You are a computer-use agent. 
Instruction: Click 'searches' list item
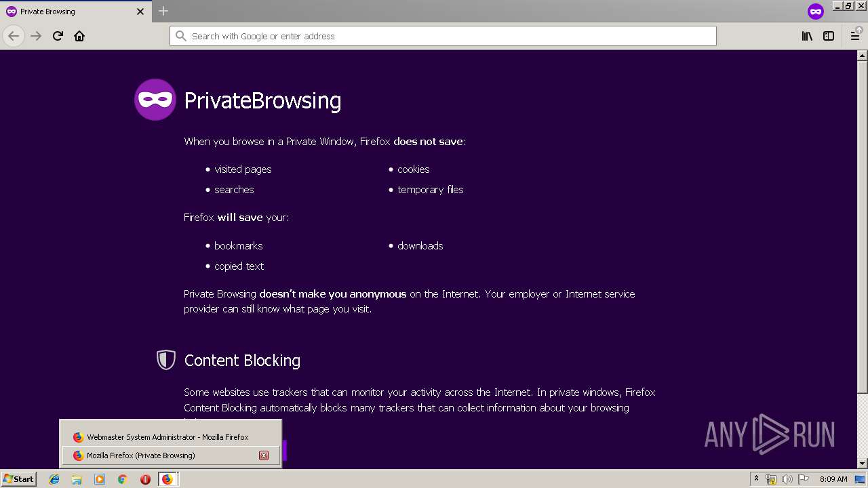click(234, 190)
